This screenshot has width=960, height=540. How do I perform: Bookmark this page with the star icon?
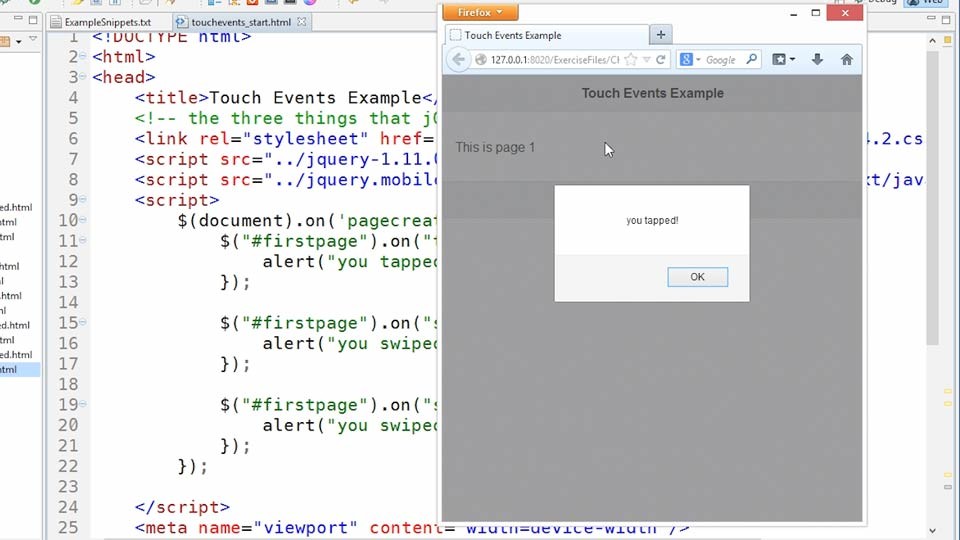coord(631,59)
